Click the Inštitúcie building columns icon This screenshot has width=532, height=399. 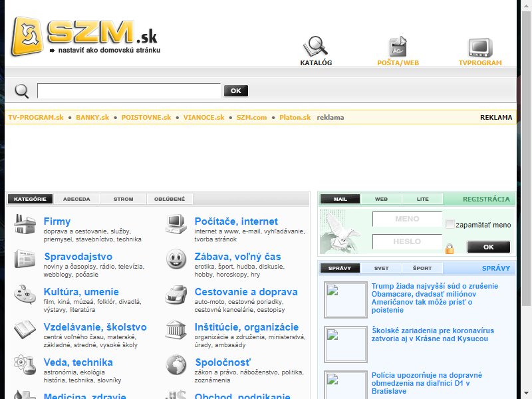pos(176,329)
